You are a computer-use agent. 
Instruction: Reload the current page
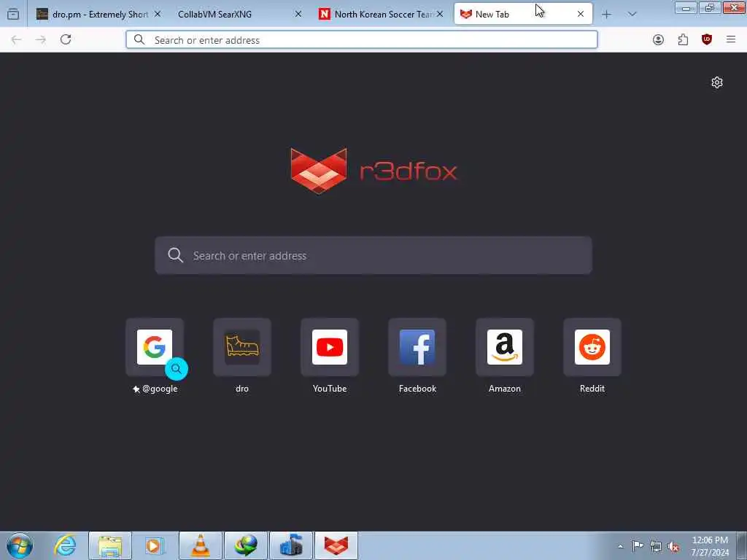pyautogui.click(x=66, y=39)
